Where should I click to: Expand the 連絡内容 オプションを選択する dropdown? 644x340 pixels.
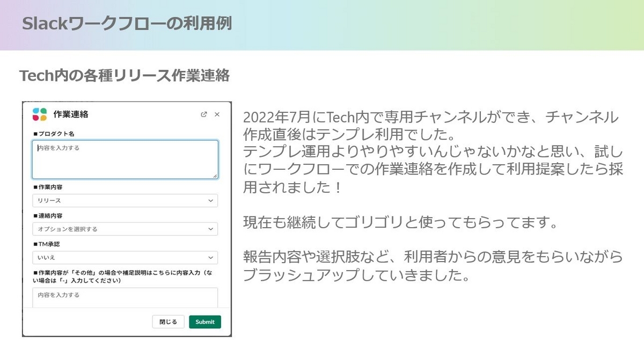pos(125,229)
